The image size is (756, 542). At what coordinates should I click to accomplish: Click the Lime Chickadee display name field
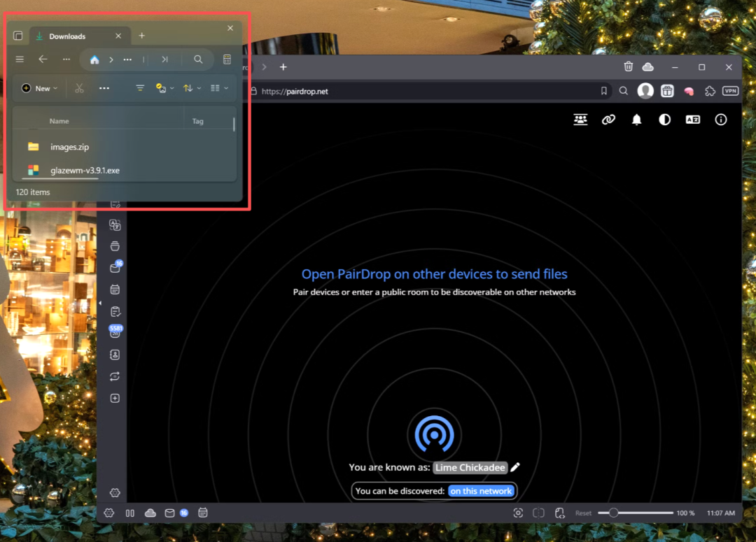point(470,467)
